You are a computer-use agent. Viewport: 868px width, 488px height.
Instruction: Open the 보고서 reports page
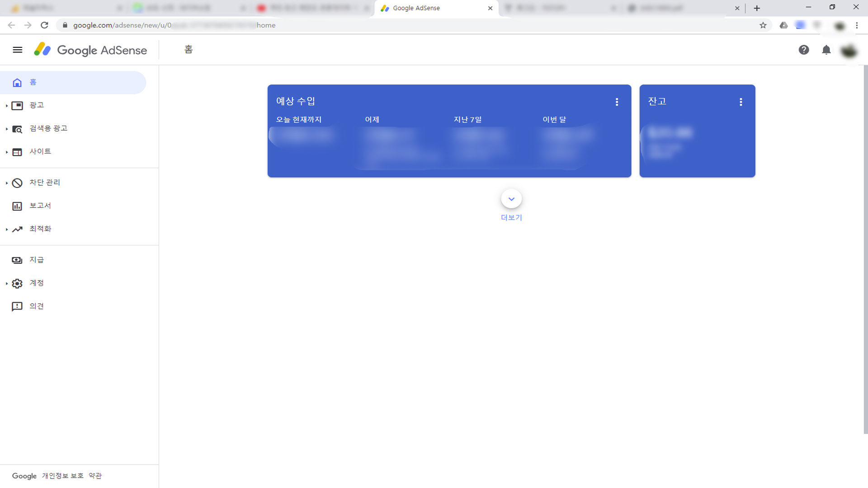(x=40, y=206)
